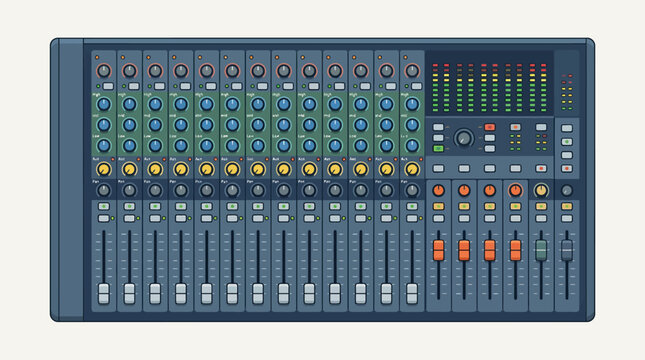
Task: Toggle the green-lit on button for channel 1
Action: coord(104,206)
